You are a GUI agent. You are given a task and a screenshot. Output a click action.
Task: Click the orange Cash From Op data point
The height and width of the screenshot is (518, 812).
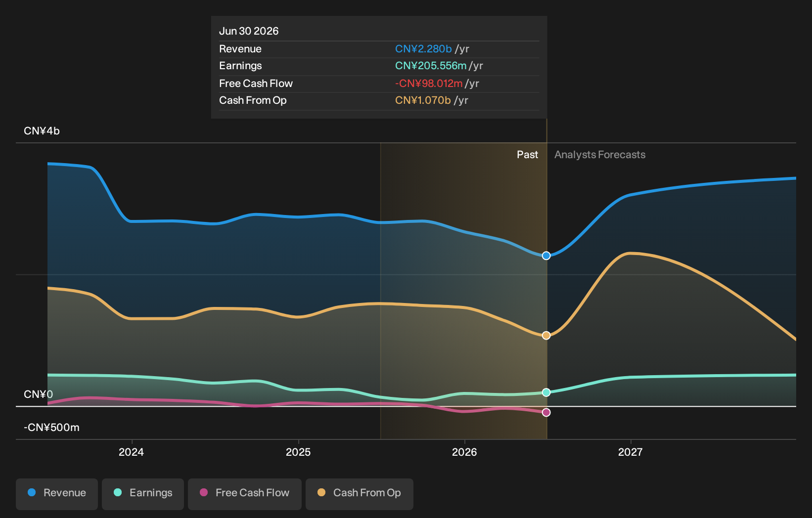pyautogui.click(x=546, y=336)
